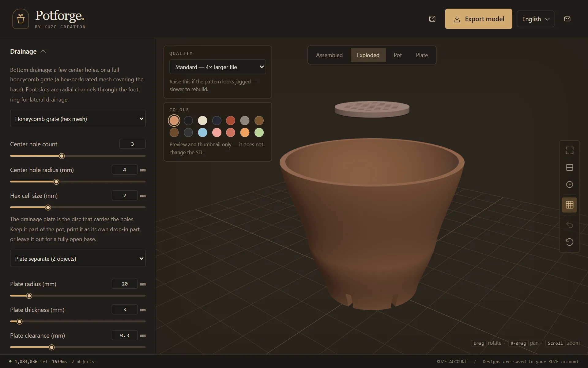The image size is (588, 368).
Task: Open the mail contact icon
Action: click(x=567, y=19)
